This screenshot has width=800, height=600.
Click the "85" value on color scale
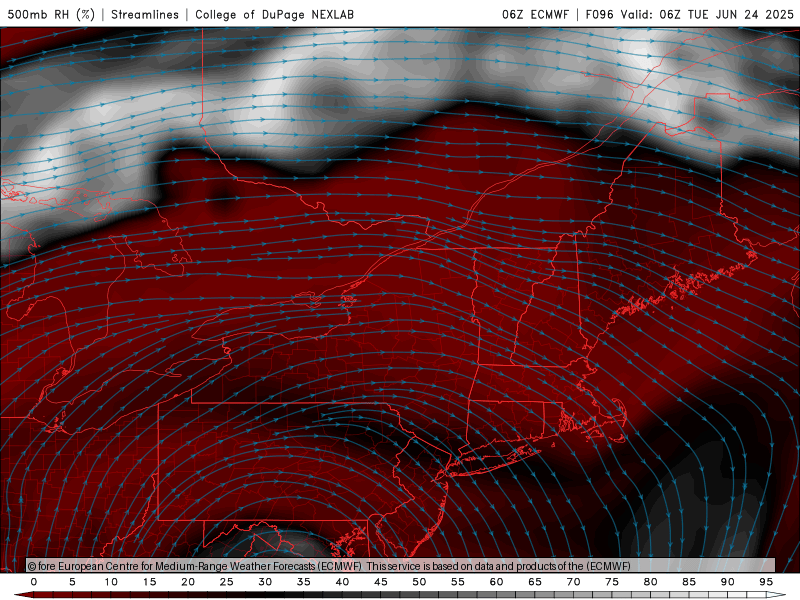[689, 582]
